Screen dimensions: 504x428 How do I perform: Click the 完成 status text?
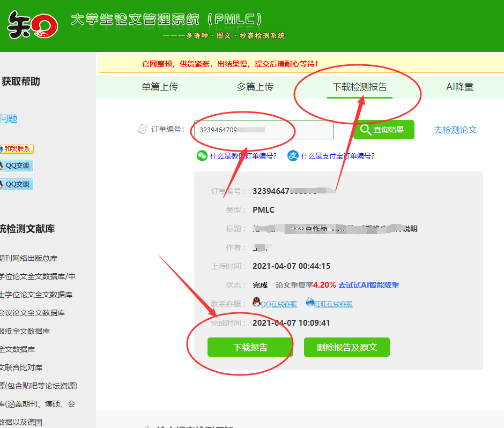coord(260,285)
